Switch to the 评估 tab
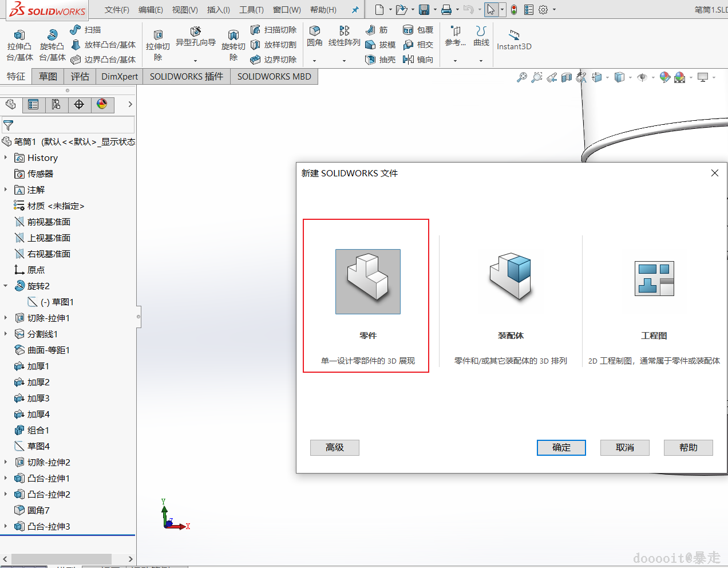This screenshot has width=728, height=568. coord(80,76)
